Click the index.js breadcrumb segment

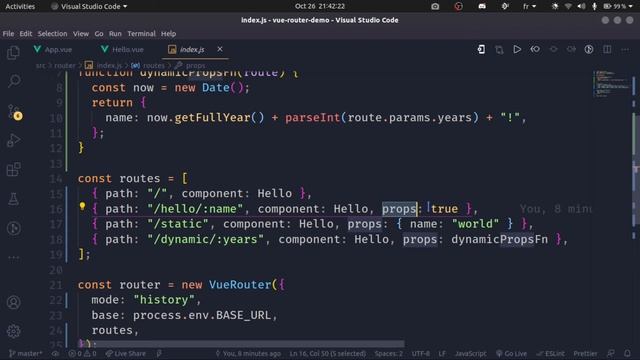click(x=104, y=65)
